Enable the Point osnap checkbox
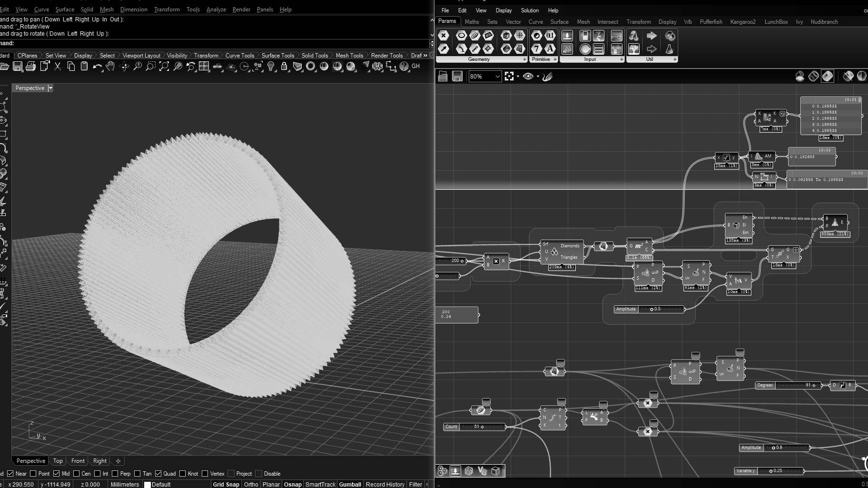This screenshot has width=868, height=488. [x=33, y=474]
